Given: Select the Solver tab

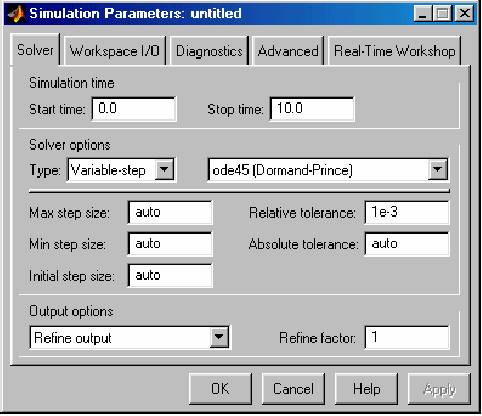Looking at the screenshot, I should 35,50.
